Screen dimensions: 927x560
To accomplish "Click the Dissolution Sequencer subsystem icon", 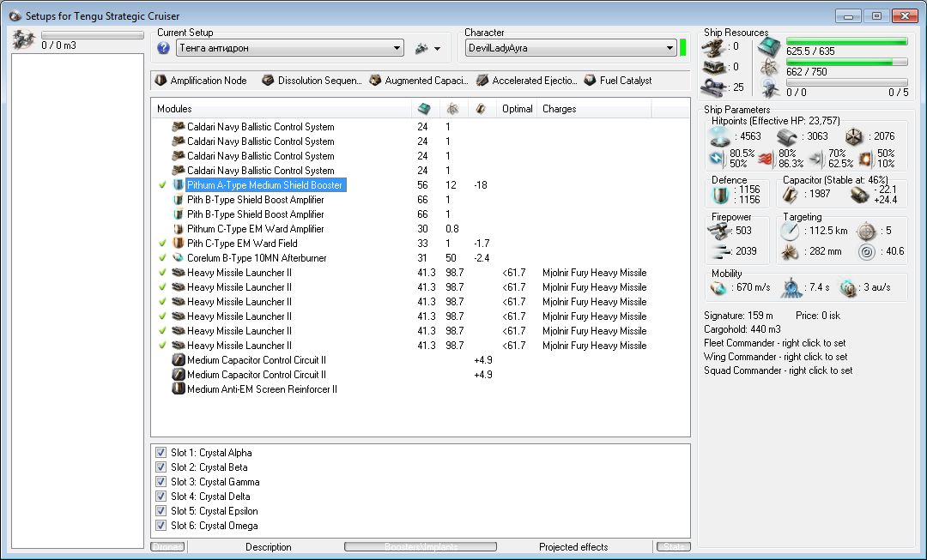I will point(268,81).
